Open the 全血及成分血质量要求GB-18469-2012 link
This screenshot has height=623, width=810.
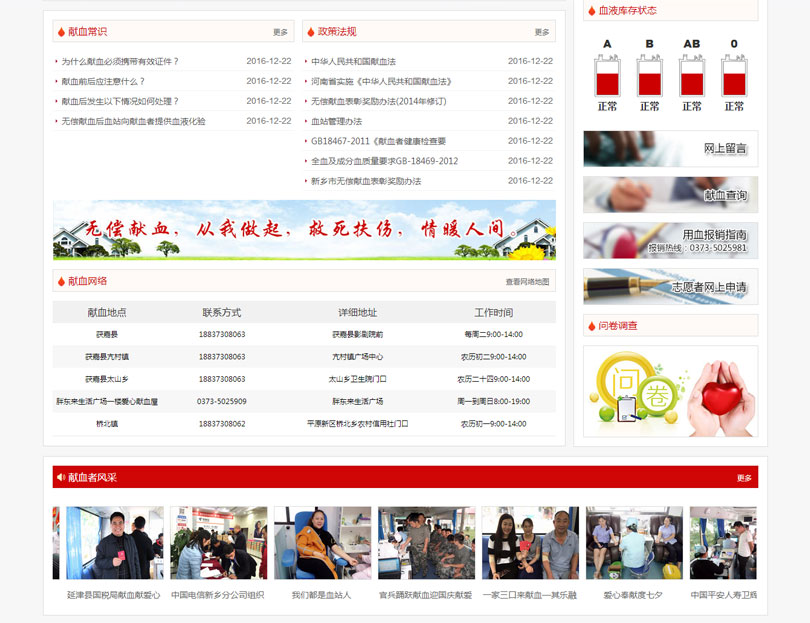384,161
